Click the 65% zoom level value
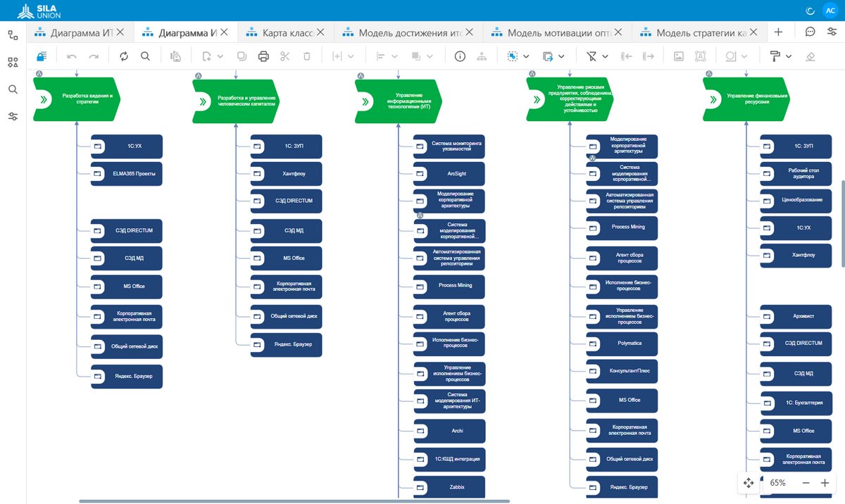845x504 pixels. [778, 483]
